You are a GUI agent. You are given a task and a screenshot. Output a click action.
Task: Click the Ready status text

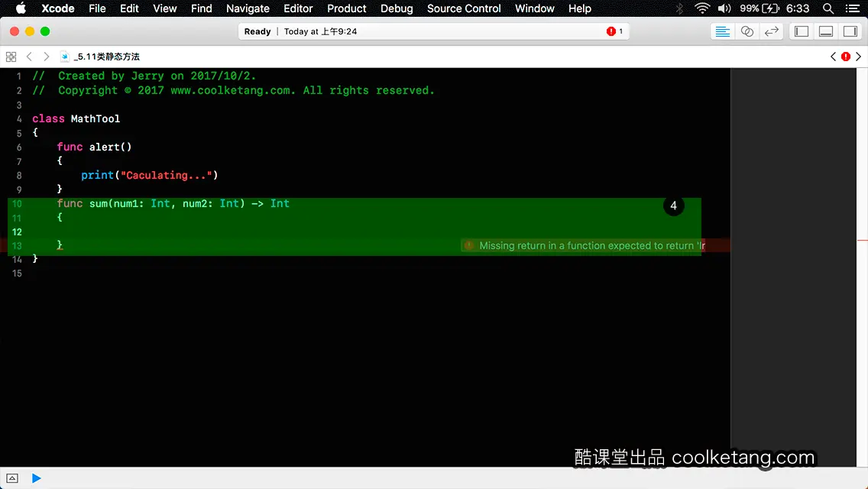257,31
